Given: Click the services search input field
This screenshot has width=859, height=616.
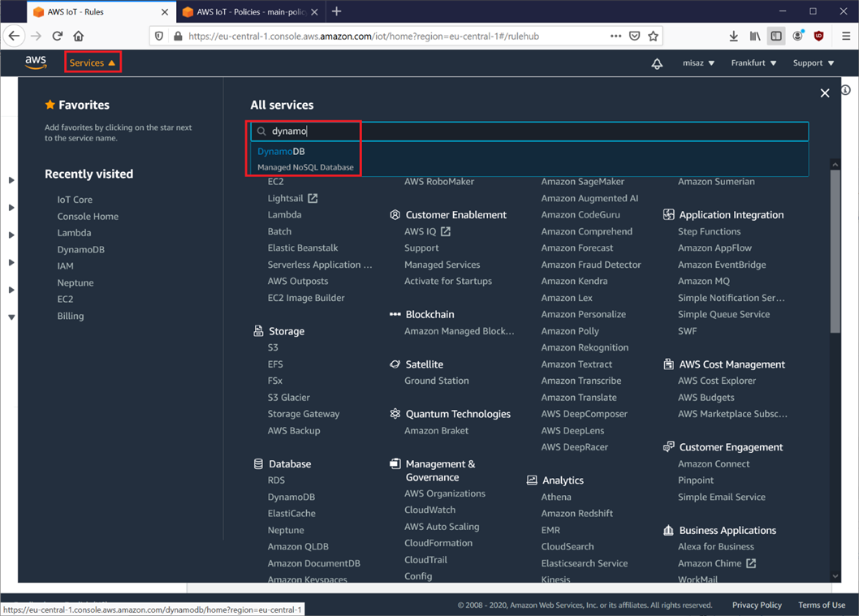Looking at the screenshot, I should pos(529,131).
